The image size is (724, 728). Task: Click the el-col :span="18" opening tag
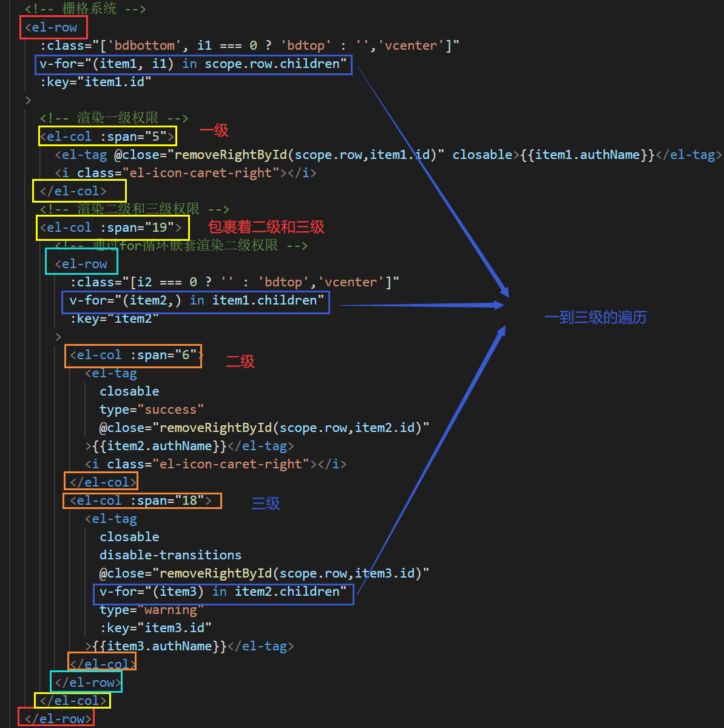[x=141, y=501]
